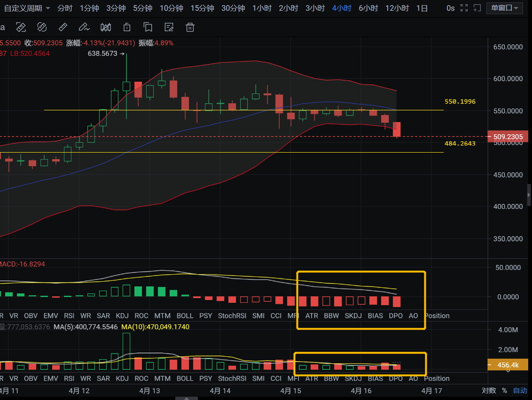The image size is (532, 400).
Task: Click the BOLL indicator label
Action: click(185, 315)
